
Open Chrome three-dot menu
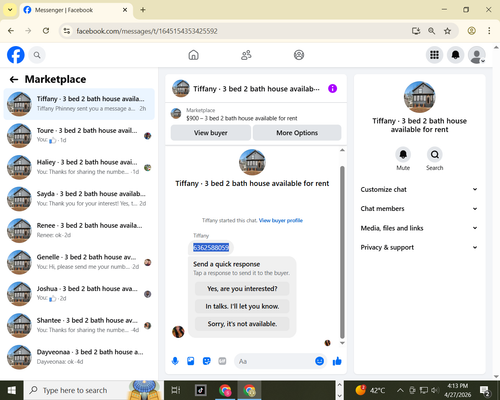coord(489,31)
